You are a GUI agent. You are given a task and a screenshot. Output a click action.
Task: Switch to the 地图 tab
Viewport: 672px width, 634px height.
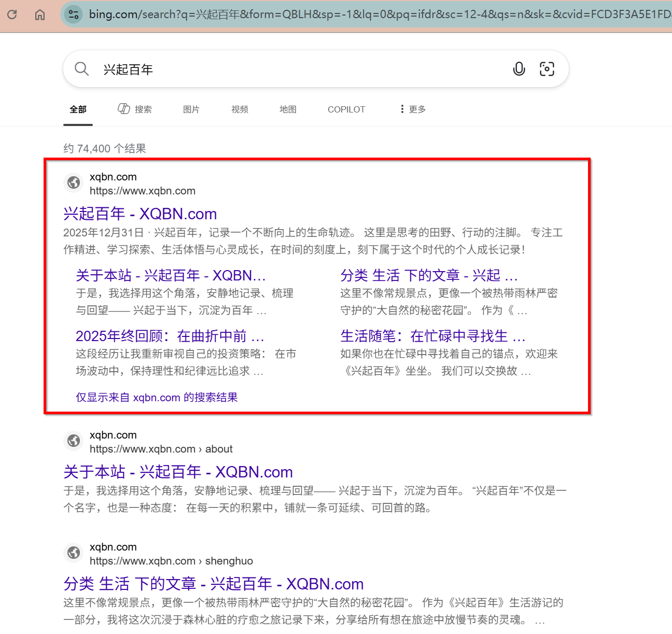[x=288, y=109]
